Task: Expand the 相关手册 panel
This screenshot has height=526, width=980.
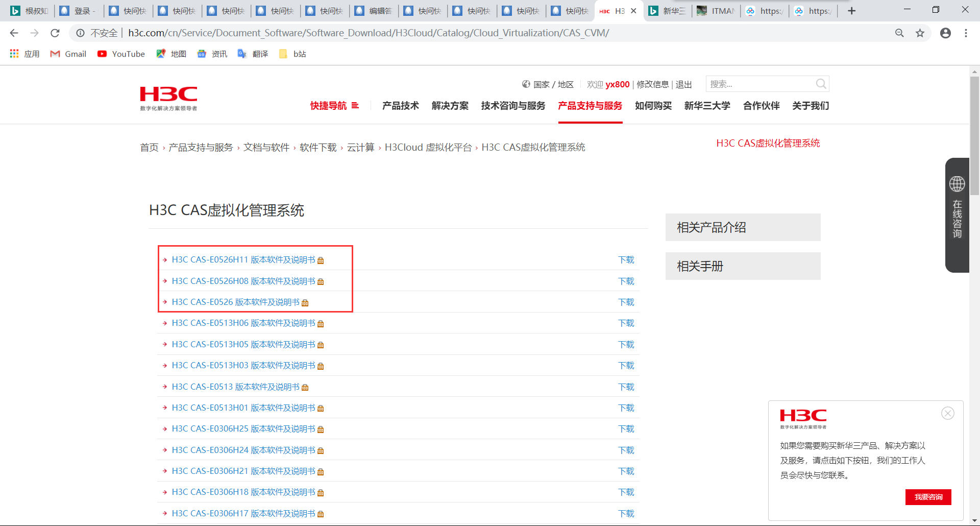Action: (743, 266)
